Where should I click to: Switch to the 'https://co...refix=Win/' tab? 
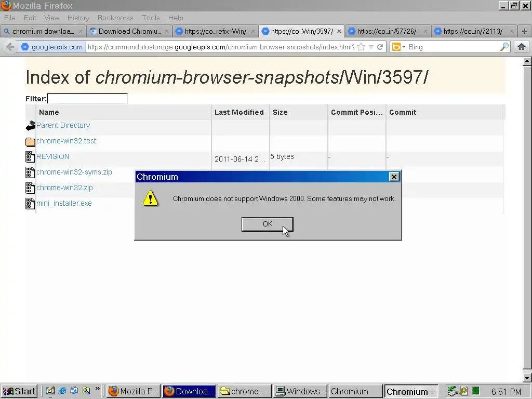pos(216,31)
